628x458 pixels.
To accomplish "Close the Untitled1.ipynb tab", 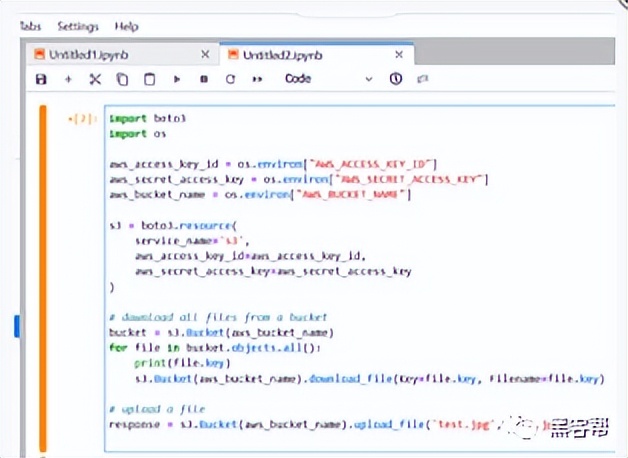I will point(205,54).
